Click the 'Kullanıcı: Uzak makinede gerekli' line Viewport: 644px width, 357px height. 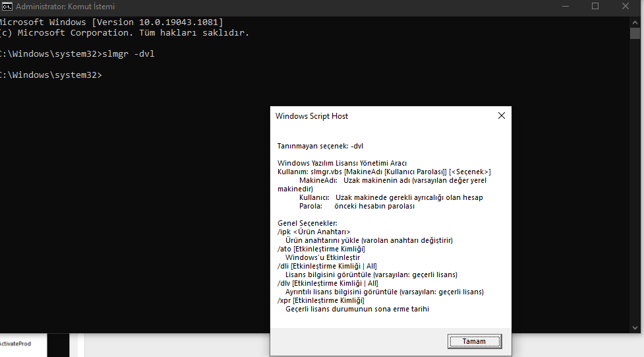pyautogui.click(x=391, y=198)
